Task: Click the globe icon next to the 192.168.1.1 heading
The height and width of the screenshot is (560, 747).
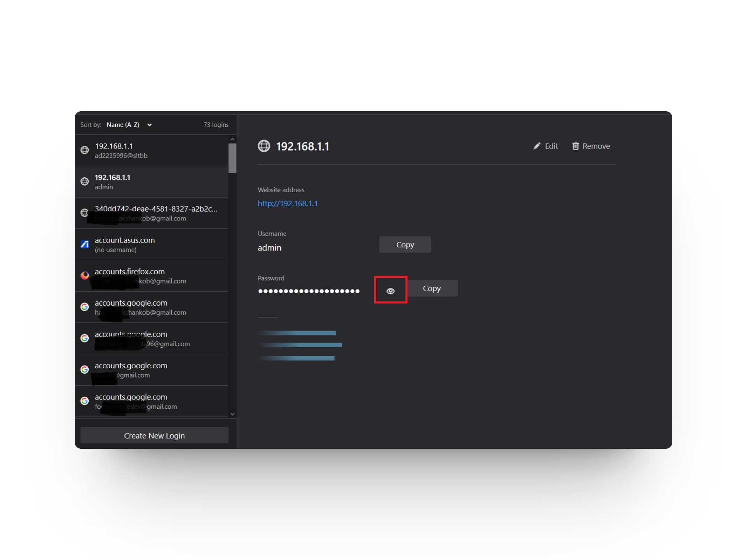Action: coord(264,146)
